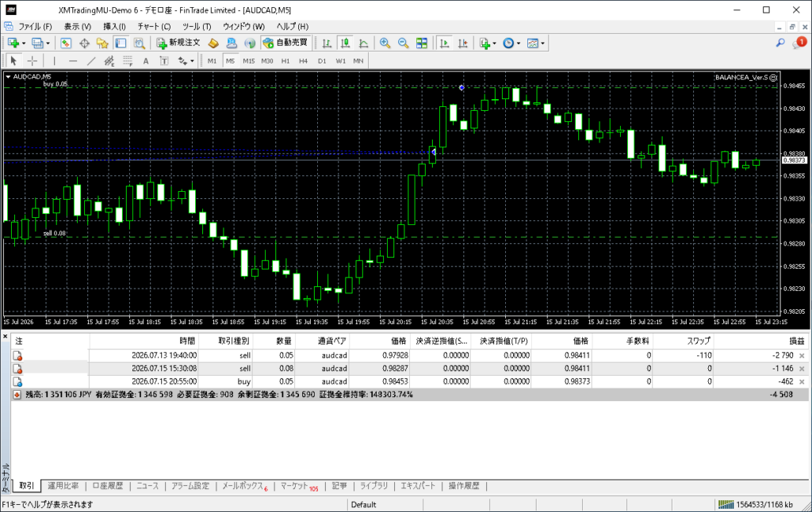Switch chart to line chart

[x=363, y=43]
